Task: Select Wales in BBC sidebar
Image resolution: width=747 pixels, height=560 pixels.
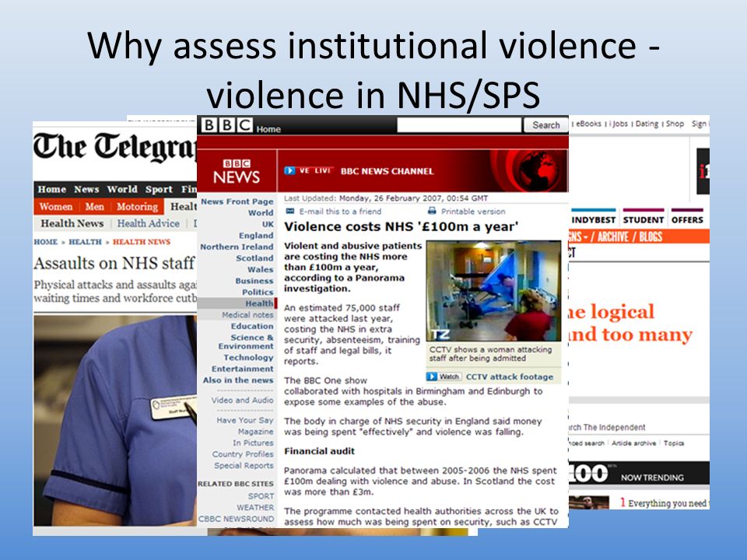Action: (x=260, y=270)
